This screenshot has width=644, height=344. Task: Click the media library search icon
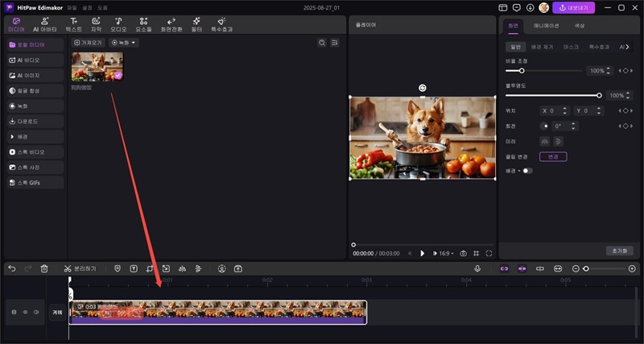pos(322,43)
